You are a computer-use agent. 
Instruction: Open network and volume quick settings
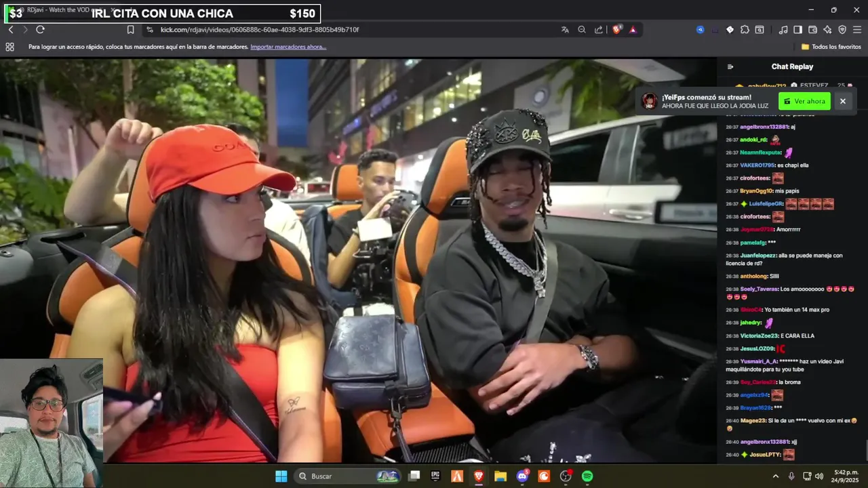(x=813, y=476)
